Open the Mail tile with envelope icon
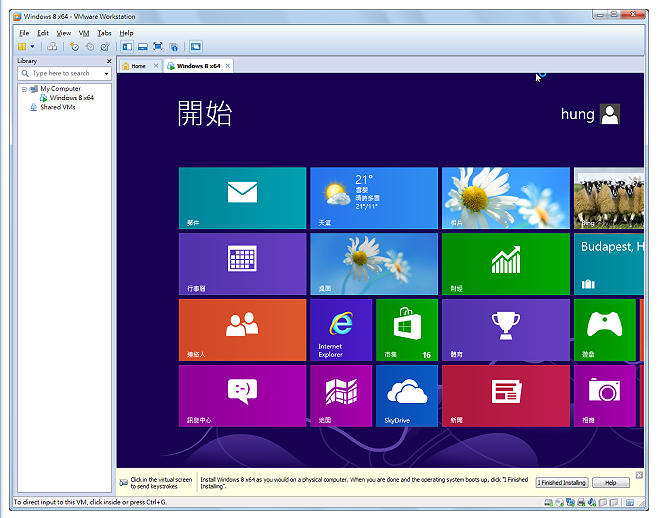The height and width of the screenshot is (518, 659). coord(243,198)
